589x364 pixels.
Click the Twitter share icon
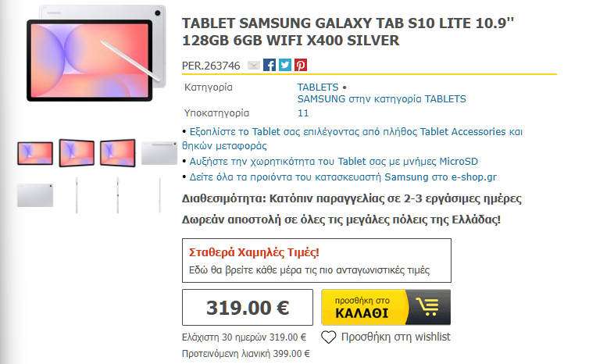coord(285,66)
